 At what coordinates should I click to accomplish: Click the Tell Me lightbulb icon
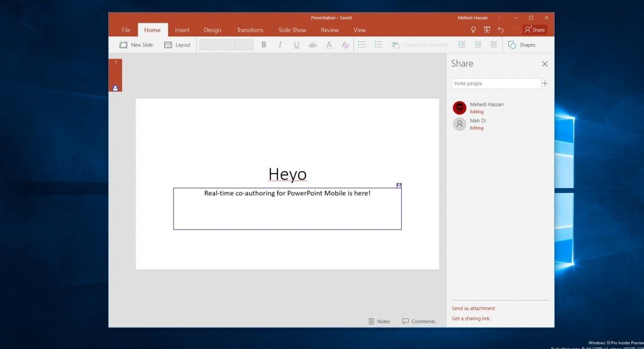pyautogui.click(x=473, y=30)
